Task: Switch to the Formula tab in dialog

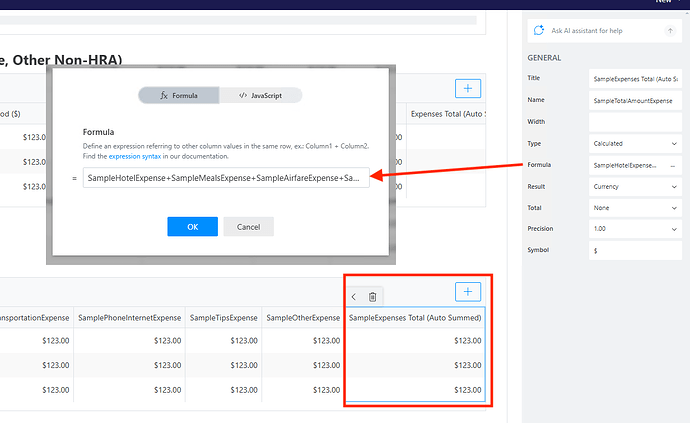Action: tap(179, 95)
